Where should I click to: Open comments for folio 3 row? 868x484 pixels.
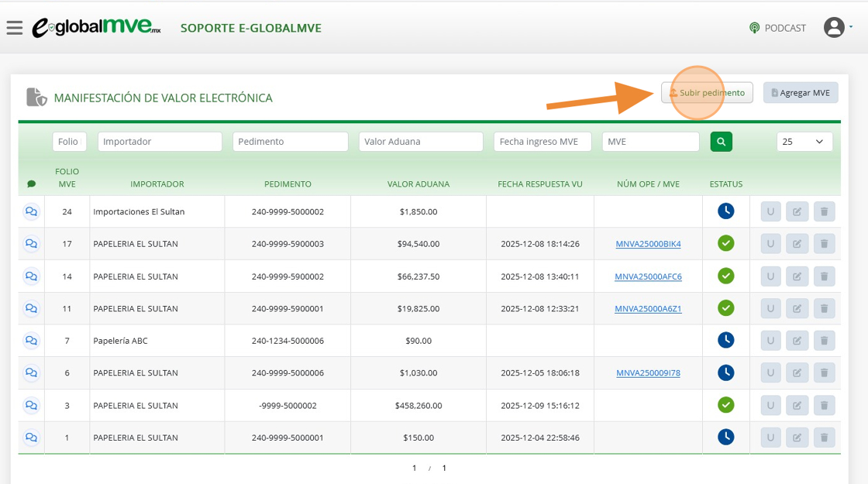(x=32, y=406)
